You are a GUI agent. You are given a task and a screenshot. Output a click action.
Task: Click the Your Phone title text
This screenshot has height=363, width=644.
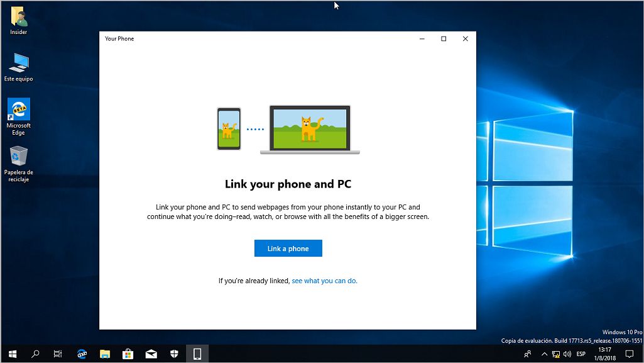pyautogui.click(x=119, y=38)
